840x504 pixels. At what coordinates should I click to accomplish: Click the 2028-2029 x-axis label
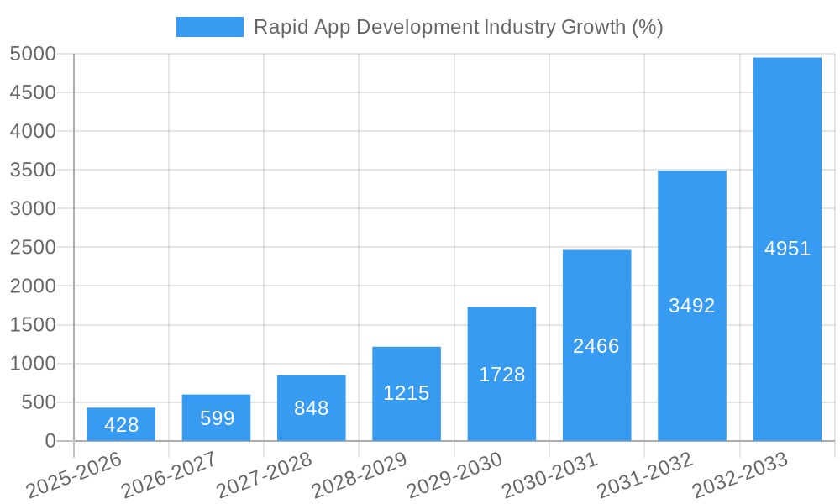coord(360,475)
